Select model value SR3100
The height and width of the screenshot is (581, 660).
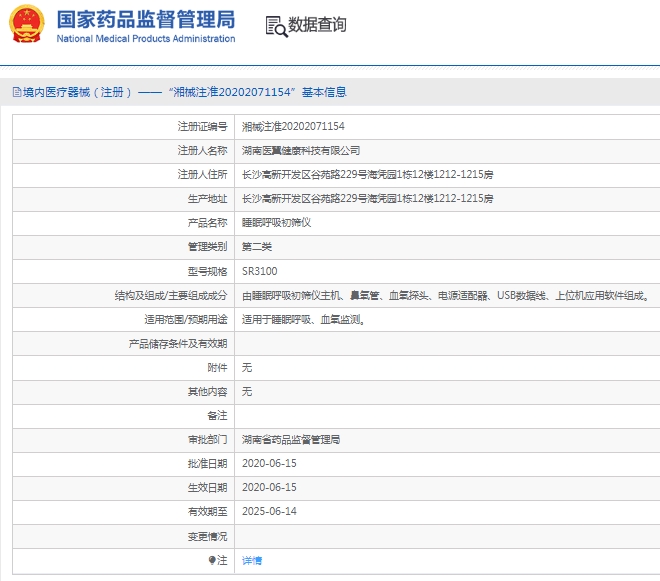click(260, 271)
